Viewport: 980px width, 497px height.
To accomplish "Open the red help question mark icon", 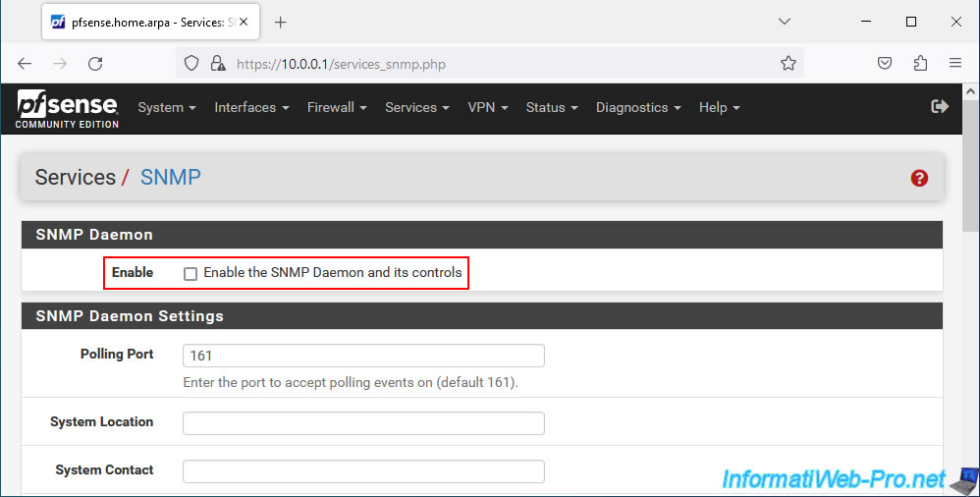I will [919, 178].
